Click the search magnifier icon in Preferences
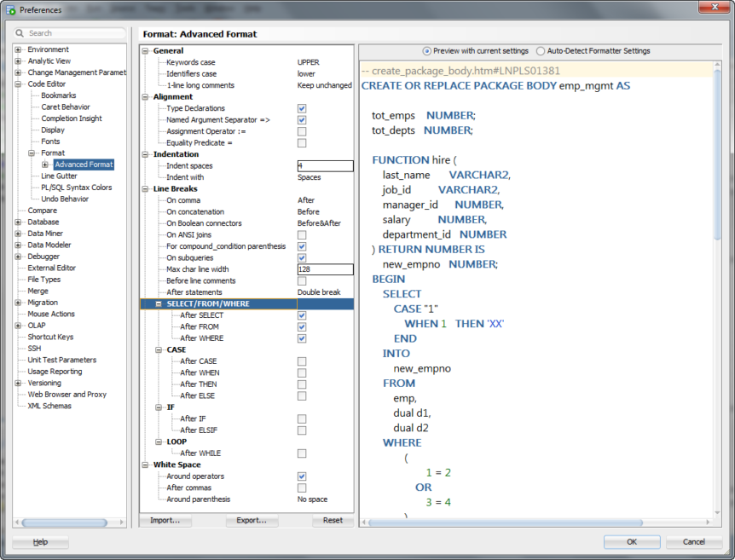Viewport: 735px width, 560px height. pos(20,32)
